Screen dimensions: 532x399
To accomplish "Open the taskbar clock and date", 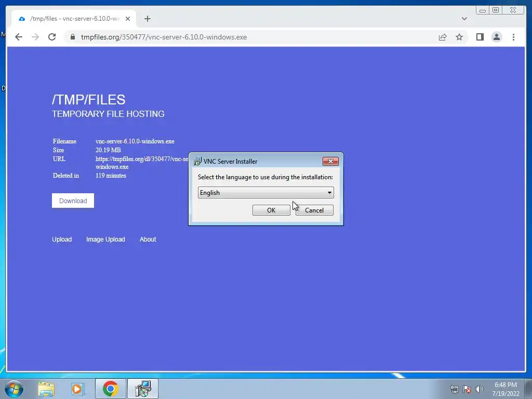I will coord(506,389).
